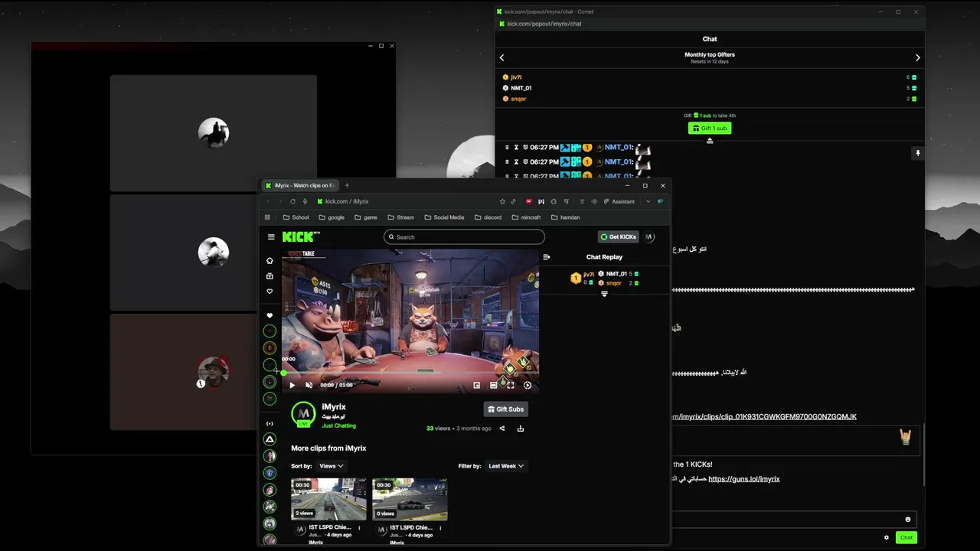Toggle theater mode on clip player

tap(494, 385)
